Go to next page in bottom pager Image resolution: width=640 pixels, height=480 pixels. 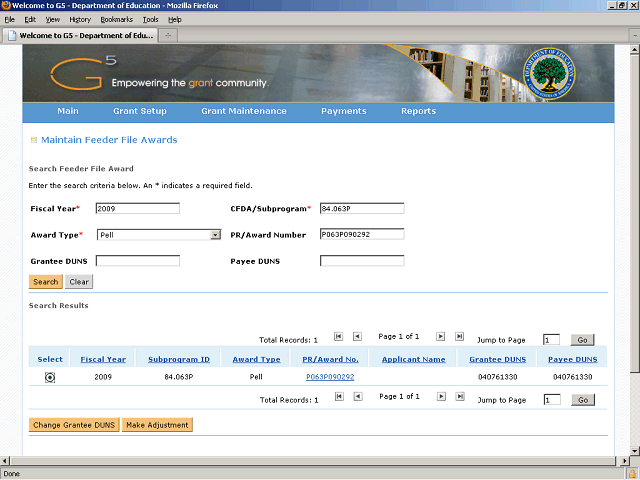441,396
